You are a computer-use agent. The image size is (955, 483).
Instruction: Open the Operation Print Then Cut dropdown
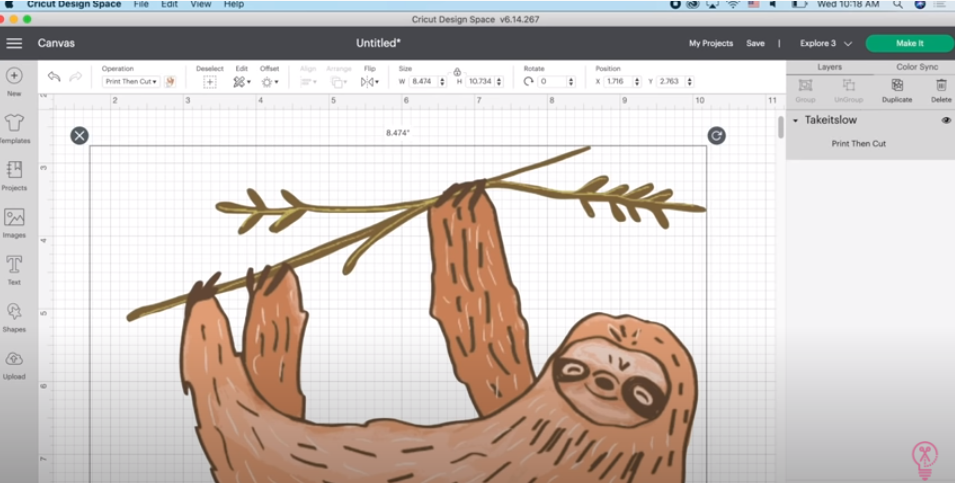[131, 81]
